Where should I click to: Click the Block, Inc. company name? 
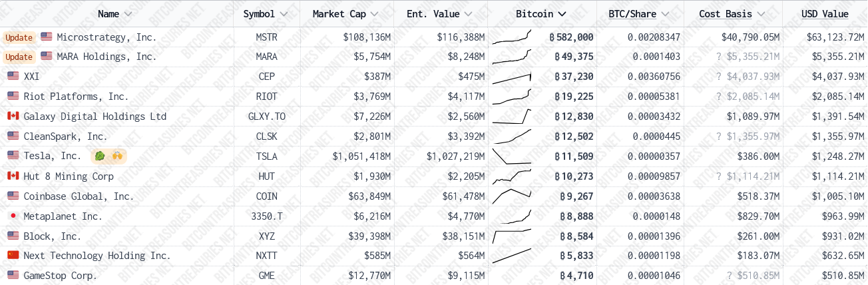pos(52,236)
